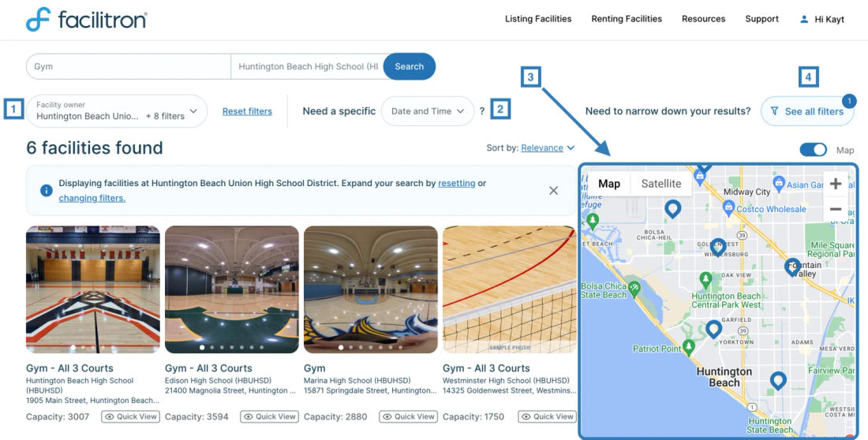Click the Costco Wholesale map pin
868x440 pixels.
coord(728,207)
